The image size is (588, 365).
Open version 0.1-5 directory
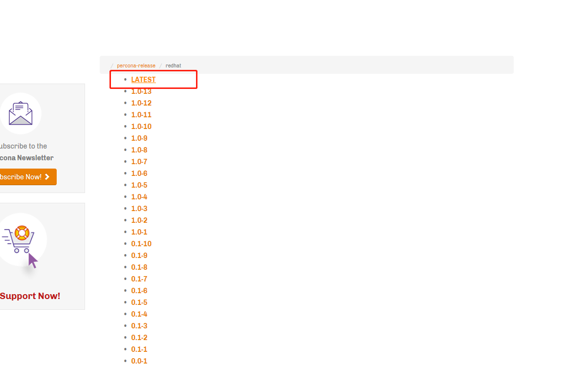click(139, 302)
